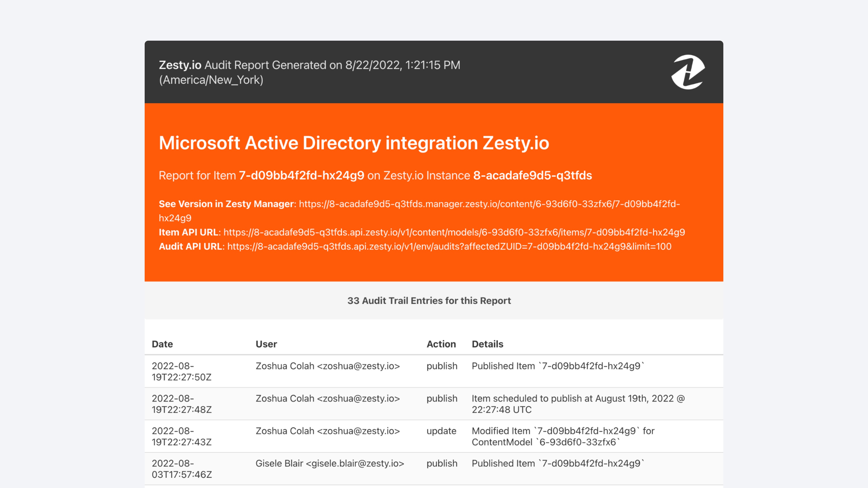Open the Zesty Manager version URL
Screen dimensions: 868x488
(x=419, y=211)
